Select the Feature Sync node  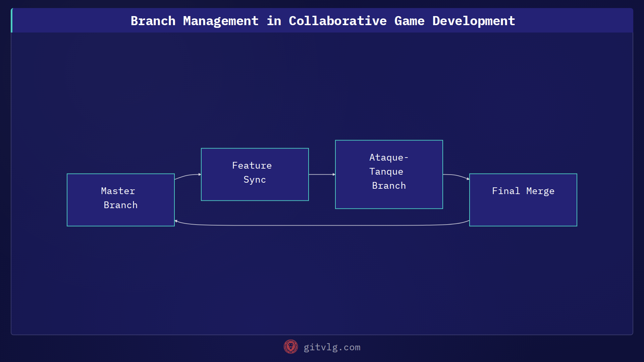pyautogui.click(x=255, y=174)
